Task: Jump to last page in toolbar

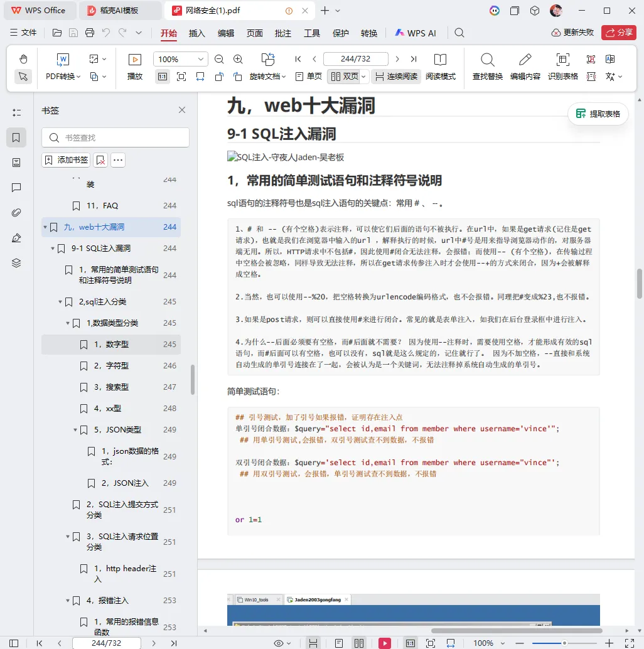Action: (414, 59)
